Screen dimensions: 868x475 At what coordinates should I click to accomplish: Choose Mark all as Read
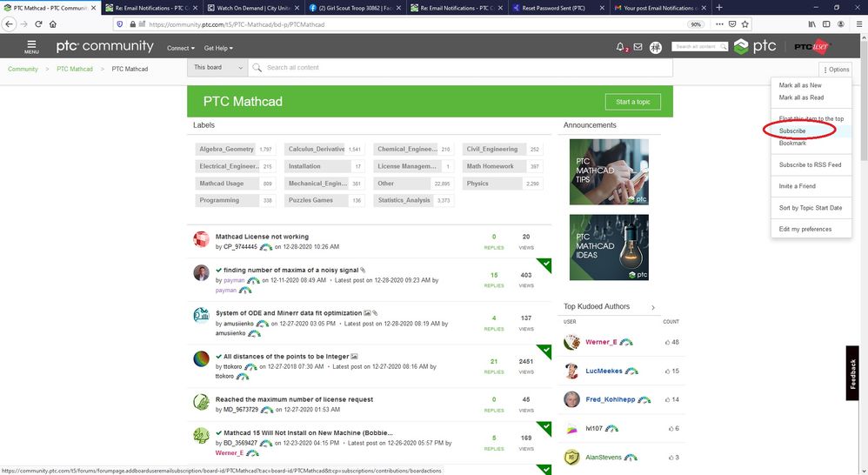coord(801,97)
